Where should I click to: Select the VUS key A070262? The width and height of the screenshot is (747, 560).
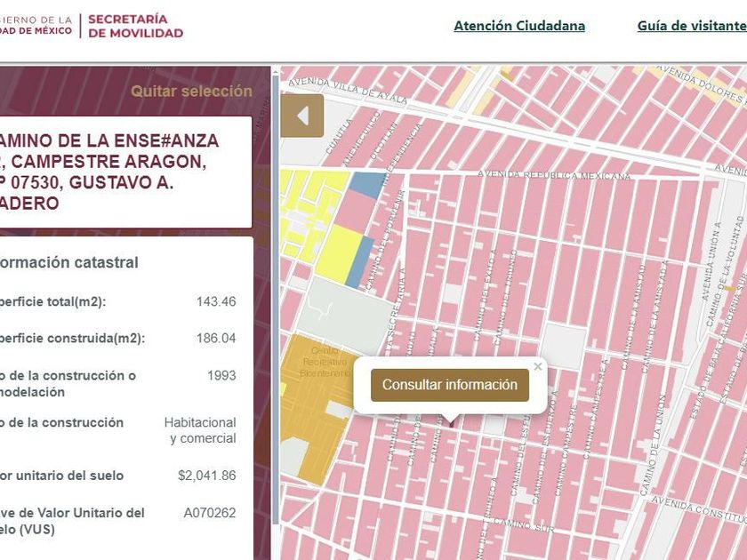point(210,513)
